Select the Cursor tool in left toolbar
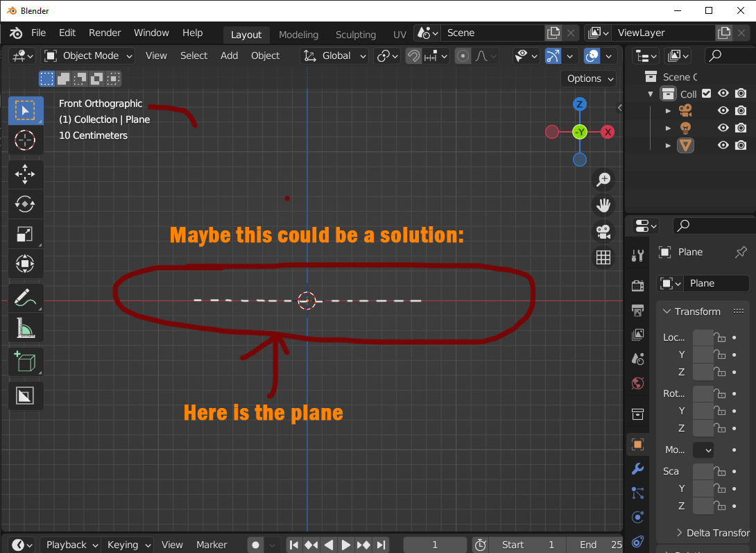 (x=25, y=140)
